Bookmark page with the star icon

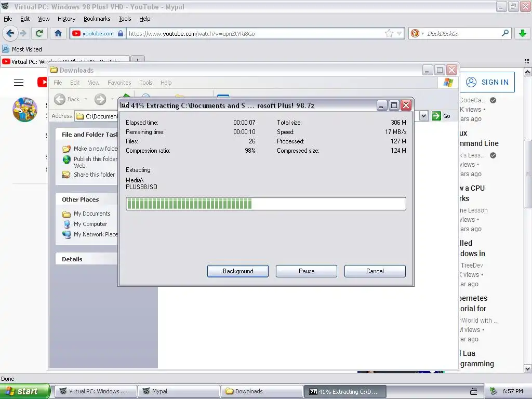(389, 33)
